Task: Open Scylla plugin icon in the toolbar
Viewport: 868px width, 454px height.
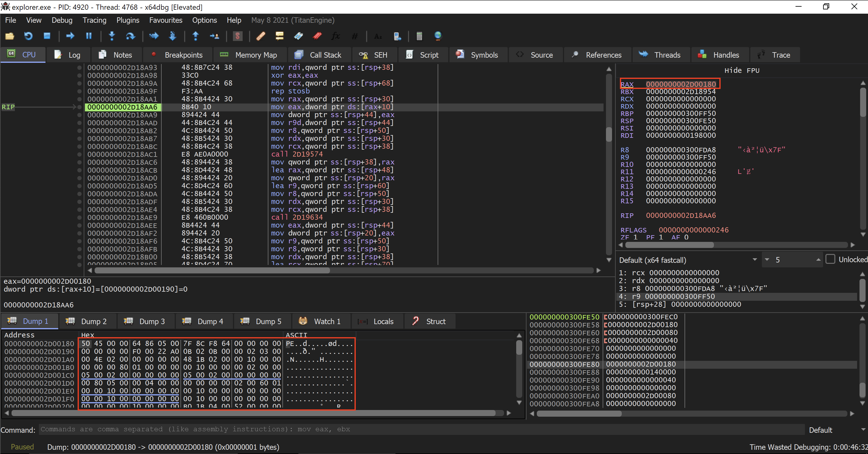Action: click(237, 36)
